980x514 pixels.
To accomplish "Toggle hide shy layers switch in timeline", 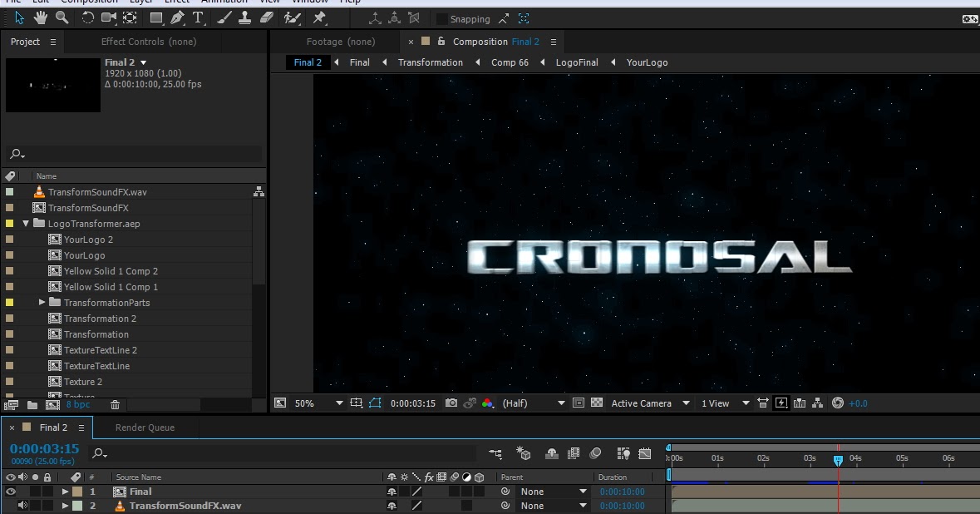I will pos(551,453).
